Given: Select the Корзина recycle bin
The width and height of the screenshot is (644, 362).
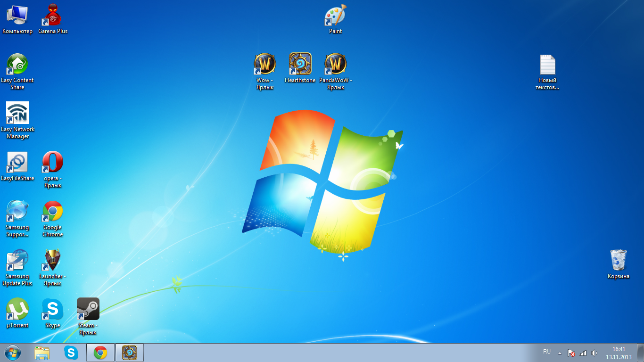Looking at the screenshot, I should point(619,264).
